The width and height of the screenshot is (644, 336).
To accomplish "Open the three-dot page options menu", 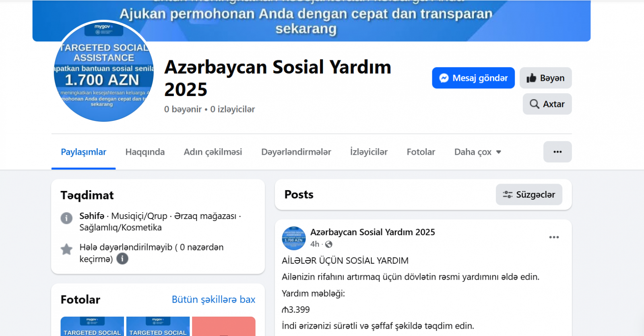I will pos(557,152).
